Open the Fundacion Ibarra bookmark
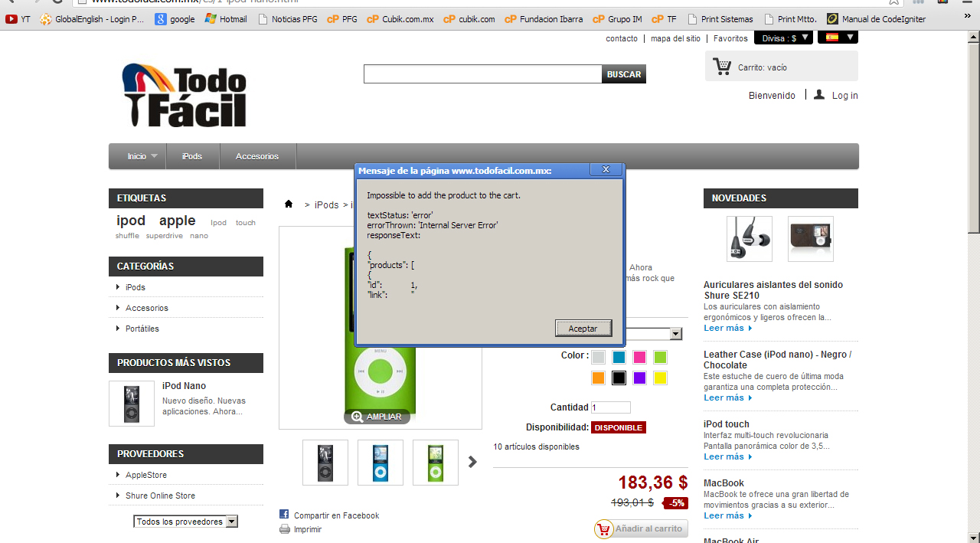980x543 pixels. [x=544, y=19]
